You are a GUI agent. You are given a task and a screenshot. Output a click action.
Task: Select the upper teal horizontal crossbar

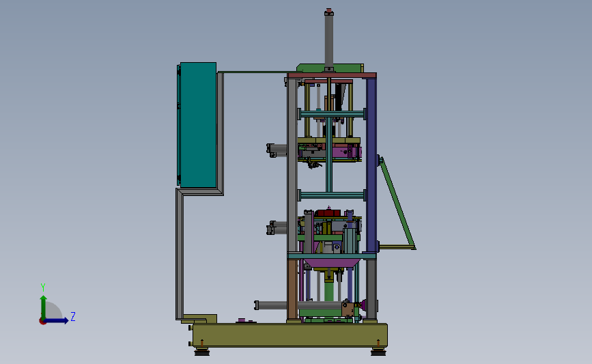(332, 113)
